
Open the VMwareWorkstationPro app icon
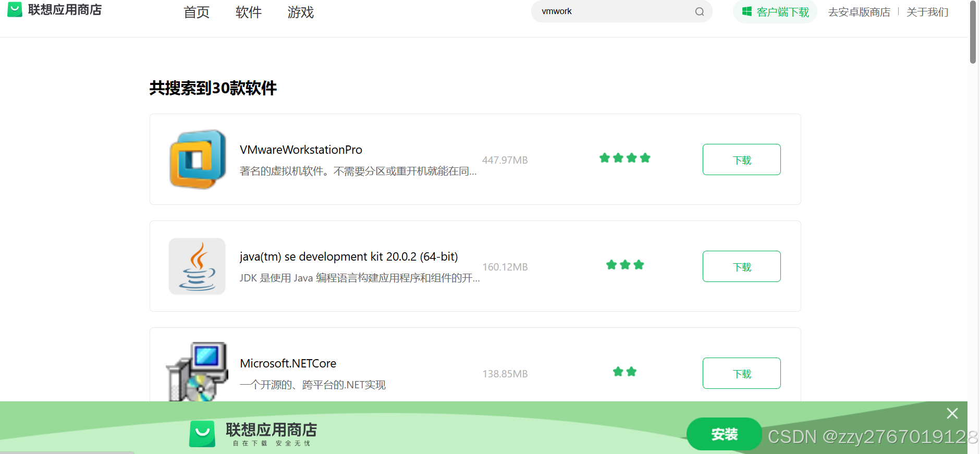198,159
